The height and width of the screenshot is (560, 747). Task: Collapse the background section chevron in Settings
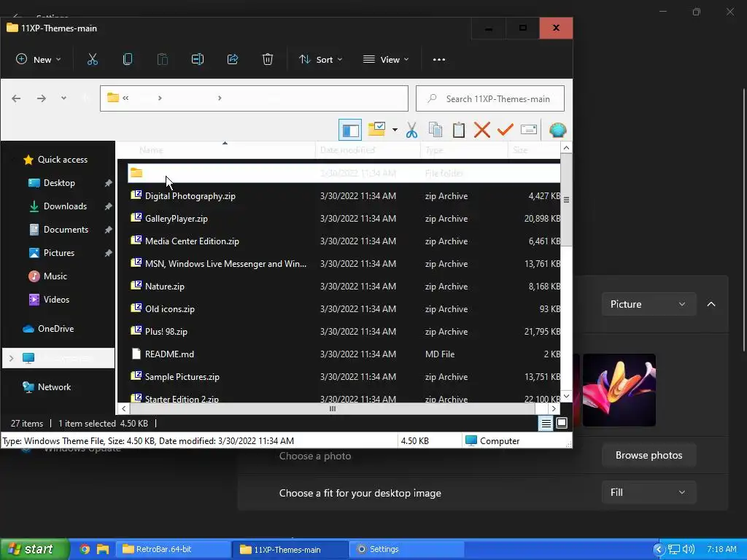pos(711,304)
